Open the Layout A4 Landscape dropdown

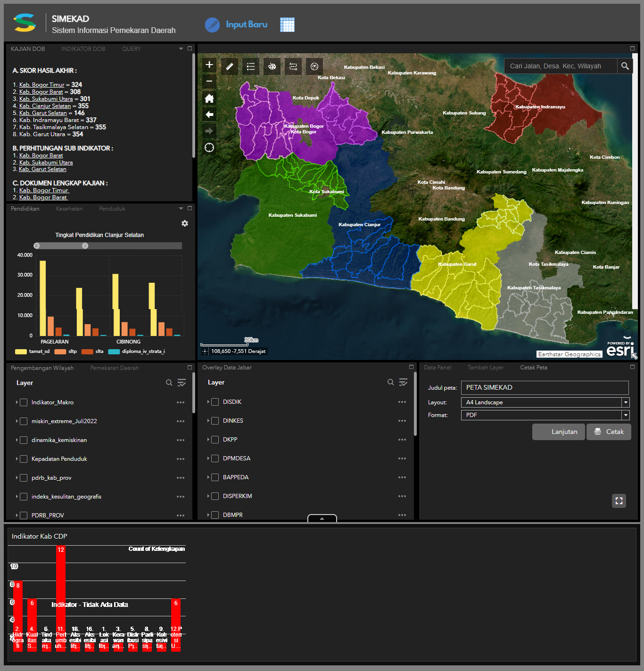coord(625,402)
